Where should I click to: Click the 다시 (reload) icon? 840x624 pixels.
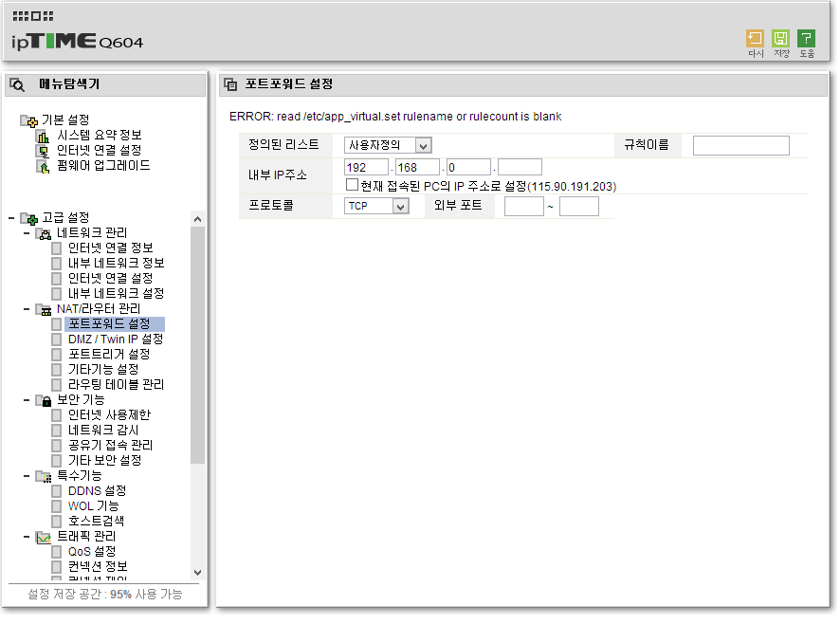point(755,39)
